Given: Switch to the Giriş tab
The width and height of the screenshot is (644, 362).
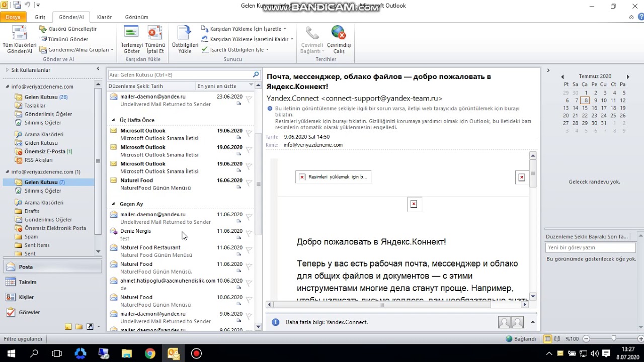Looking at the screenshot, I should tap(40, 17).
